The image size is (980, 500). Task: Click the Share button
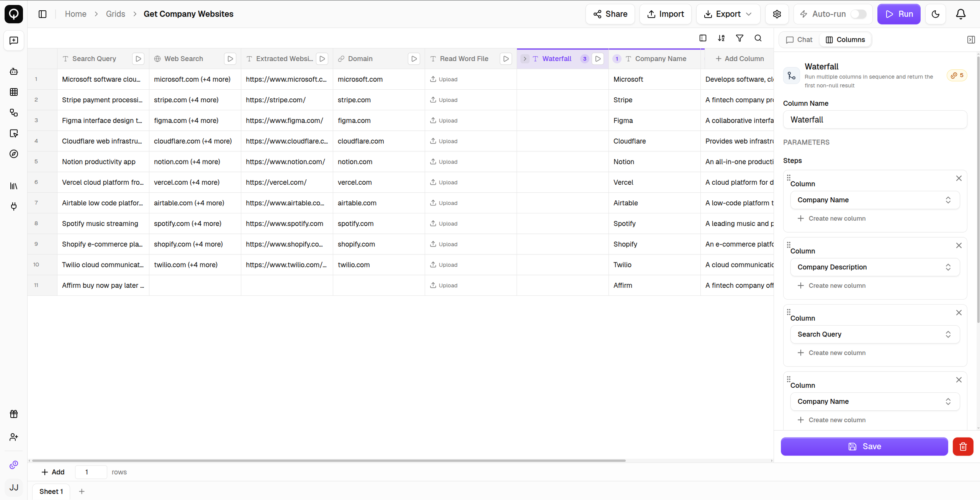click(610, 14)
